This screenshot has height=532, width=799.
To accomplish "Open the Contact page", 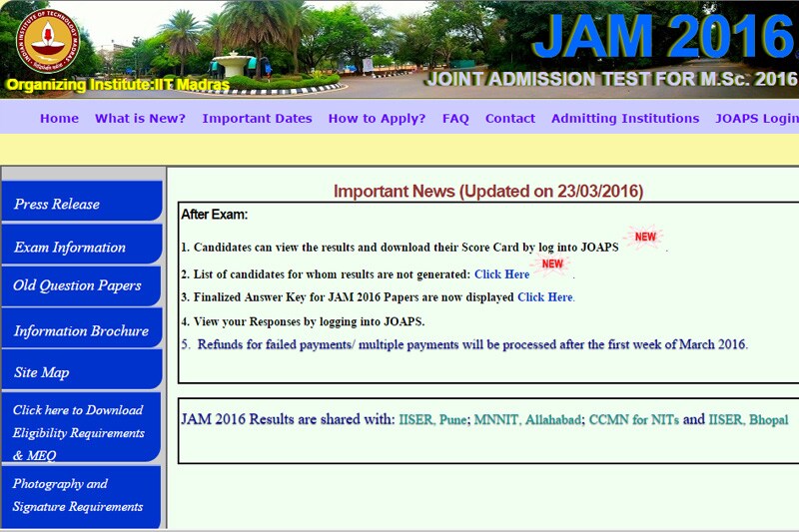I will coord(510,118).
